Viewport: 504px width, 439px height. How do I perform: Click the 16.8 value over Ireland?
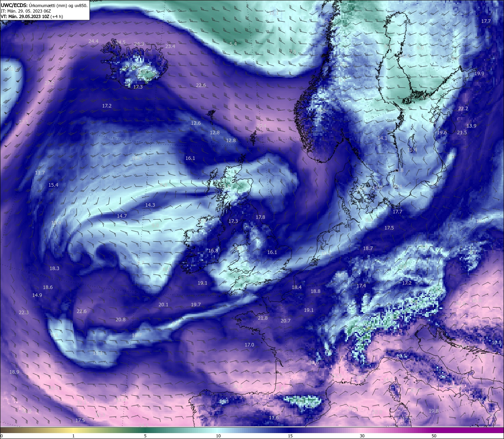213,251
